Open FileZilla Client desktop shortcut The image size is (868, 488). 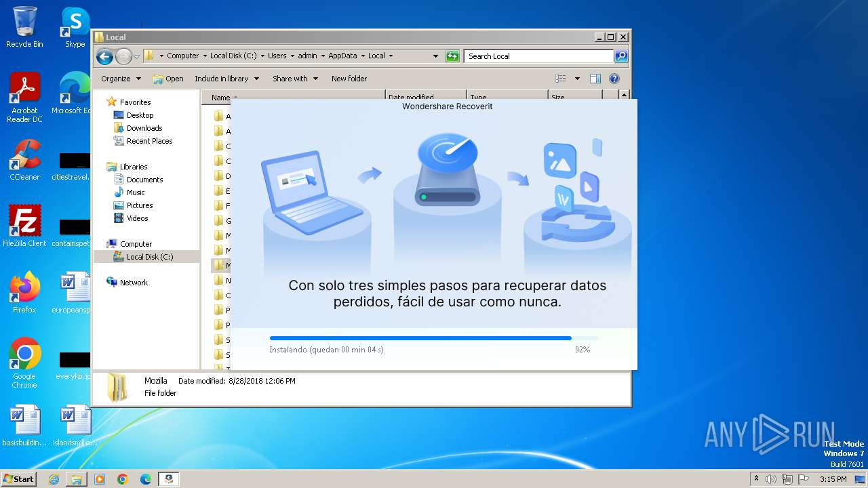[24, 226]
